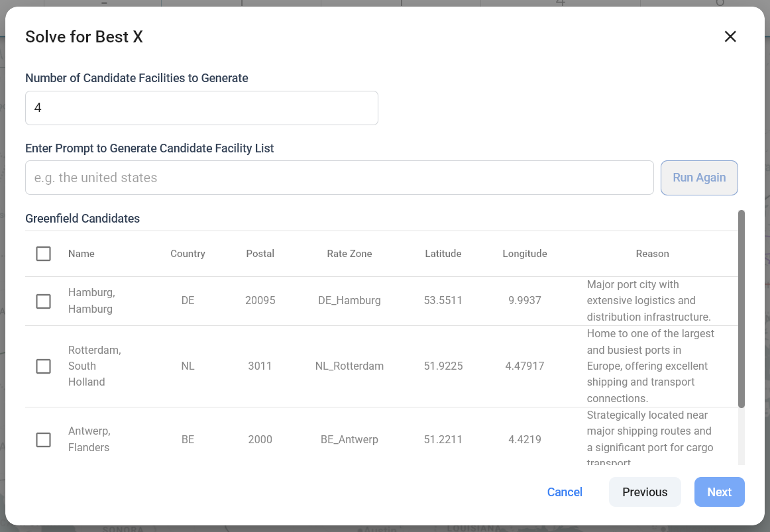The image size is (770, 532).
Task: Click the Name column header
Action: coord(82,254)
